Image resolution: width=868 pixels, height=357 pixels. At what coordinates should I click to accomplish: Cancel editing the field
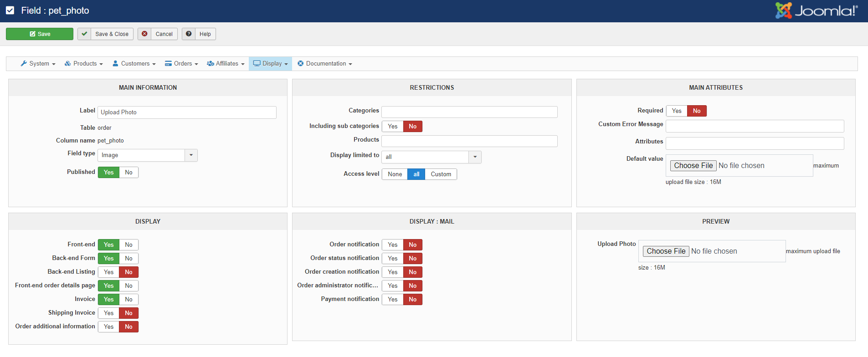pos(158,34)
